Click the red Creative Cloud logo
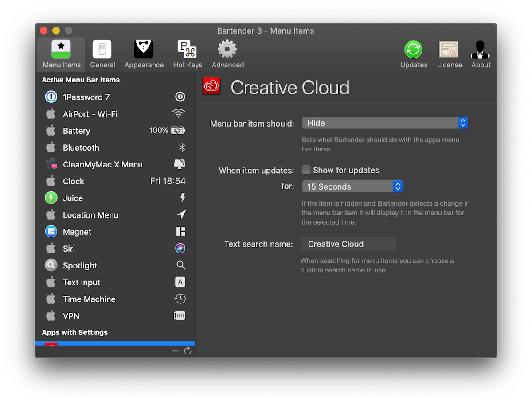 pos(211,86)
